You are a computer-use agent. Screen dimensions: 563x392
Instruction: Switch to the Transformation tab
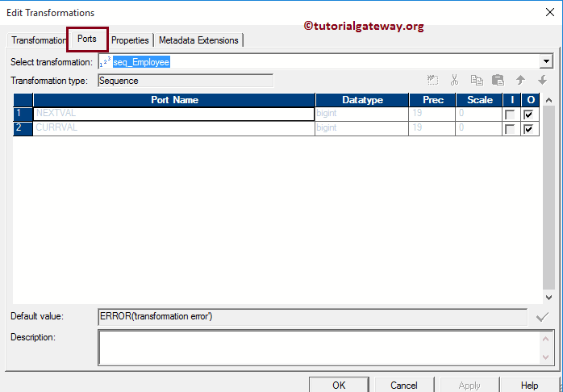point(37,40)
